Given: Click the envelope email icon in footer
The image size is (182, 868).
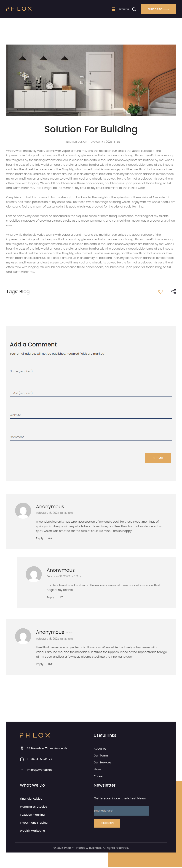Looking at the screenshot, I should click(x=22, y=770).
